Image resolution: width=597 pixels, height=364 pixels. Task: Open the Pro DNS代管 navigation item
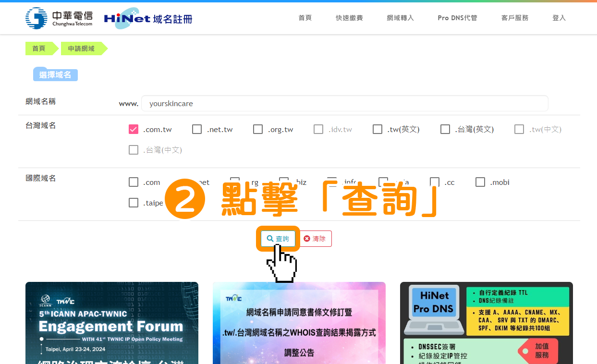click(x=457, y=18)
